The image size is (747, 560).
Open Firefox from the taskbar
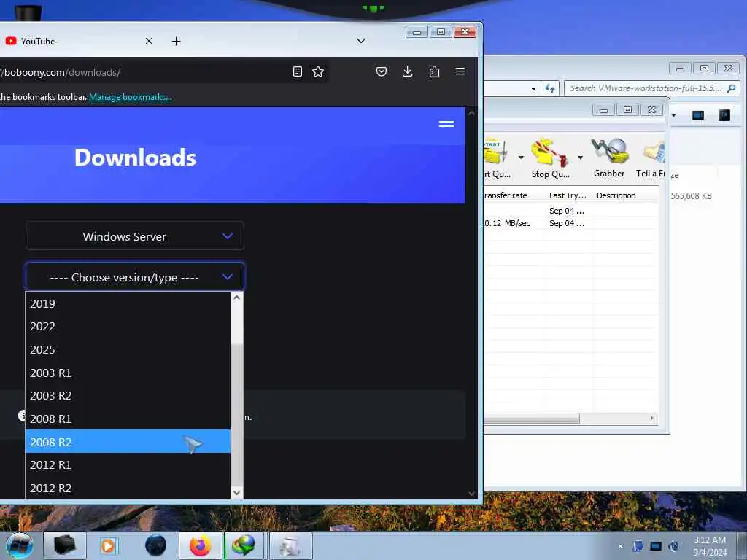tap(200, 545)
